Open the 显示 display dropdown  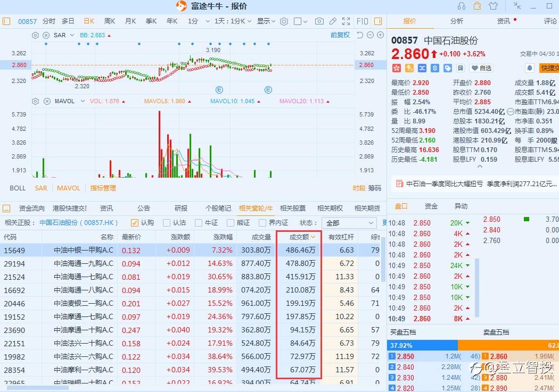pyautogui.click(x=266, y=21)
